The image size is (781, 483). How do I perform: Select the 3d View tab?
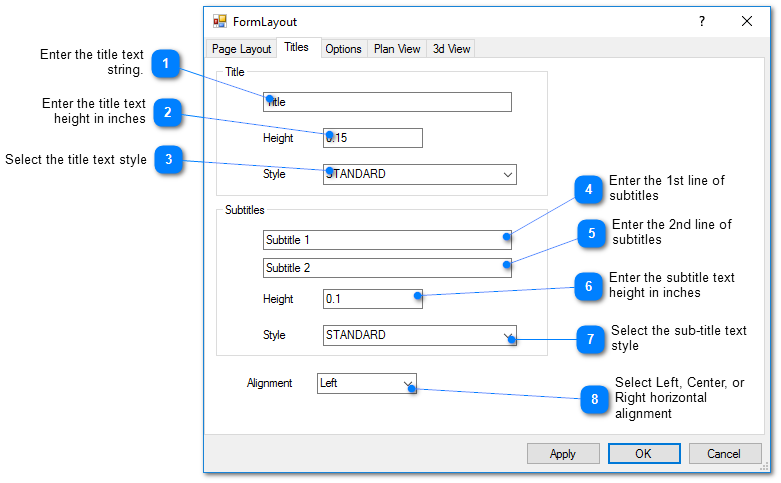[x=451, y=49]
